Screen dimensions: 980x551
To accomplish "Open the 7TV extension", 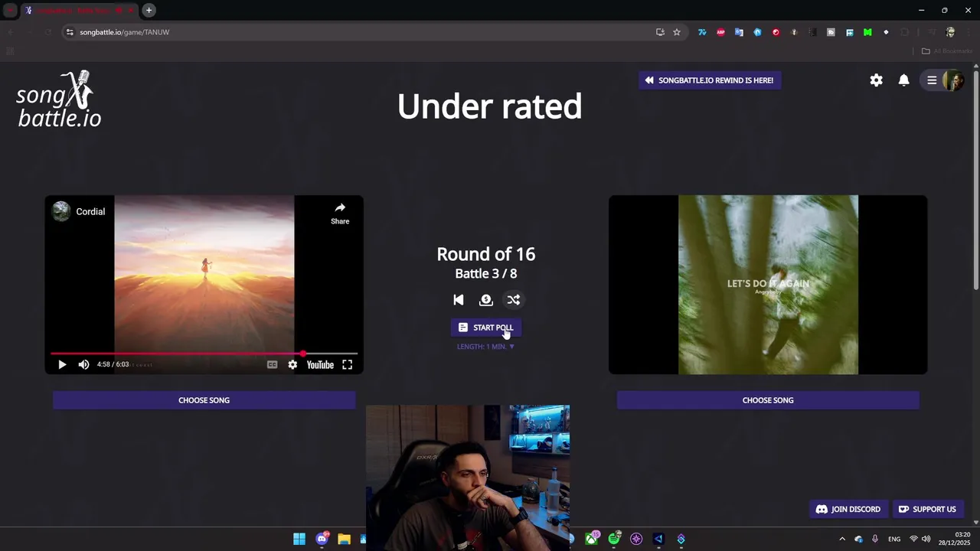I will (702, 32).
